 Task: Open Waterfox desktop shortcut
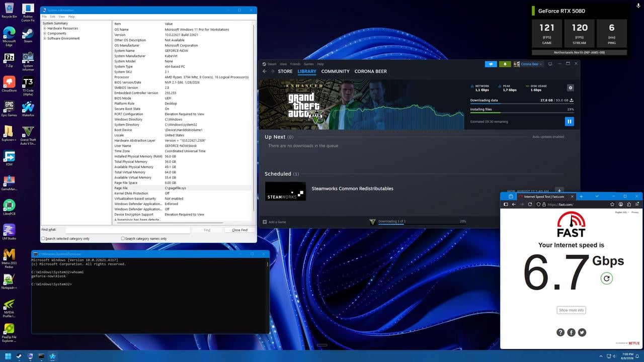pos(28,109)
